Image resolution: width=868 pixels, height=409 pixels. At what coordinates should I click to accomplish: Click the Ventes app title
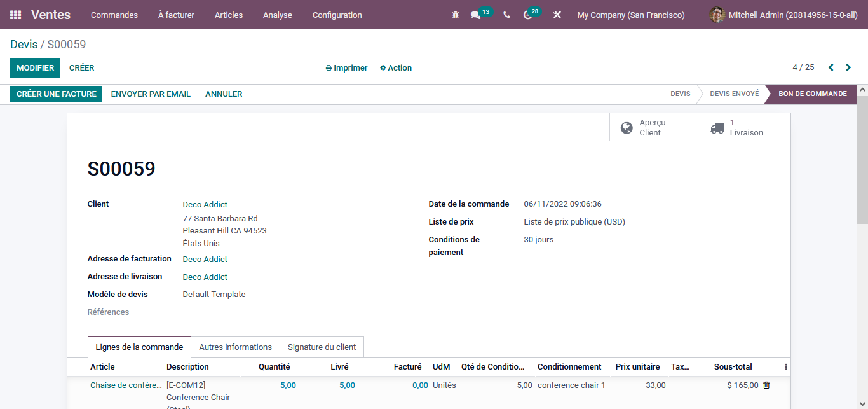(51, 15)
